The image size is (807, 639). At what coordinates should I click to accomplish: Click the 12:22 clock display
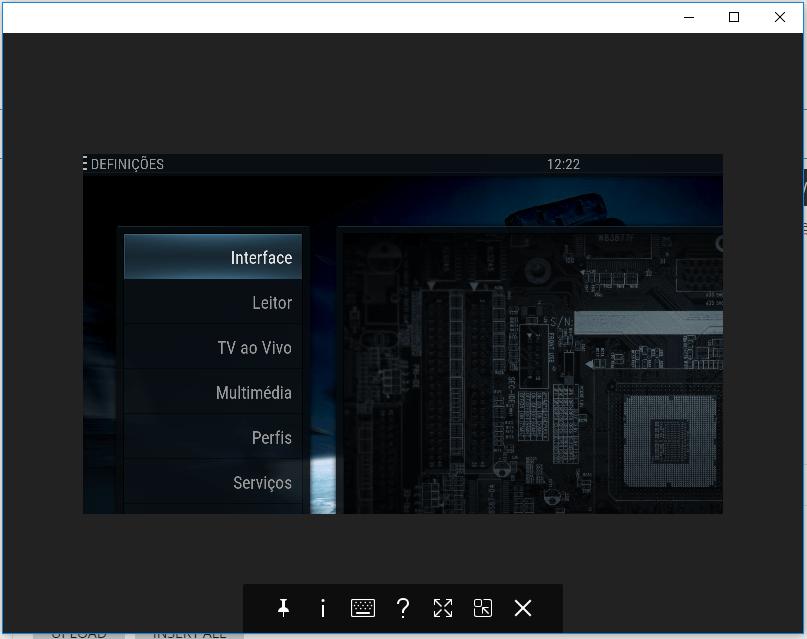[x=563, y=164]
